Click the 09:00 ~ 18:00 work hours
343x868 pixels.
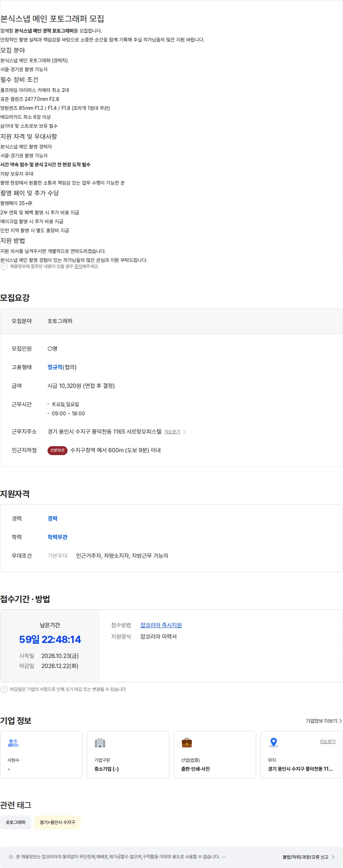click(x=68, y=414)
